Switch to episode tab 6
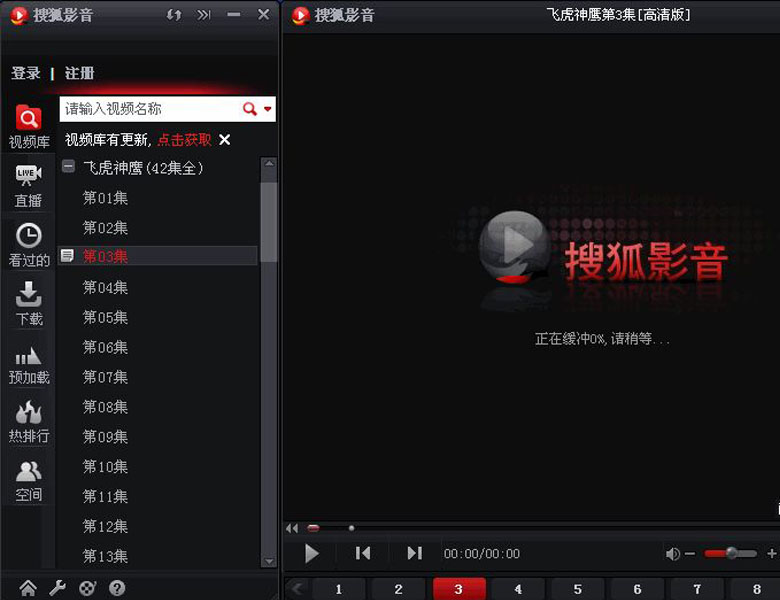The width and height of the screenshot is (780, 600). pyautogui.click(x=637, y=589)
